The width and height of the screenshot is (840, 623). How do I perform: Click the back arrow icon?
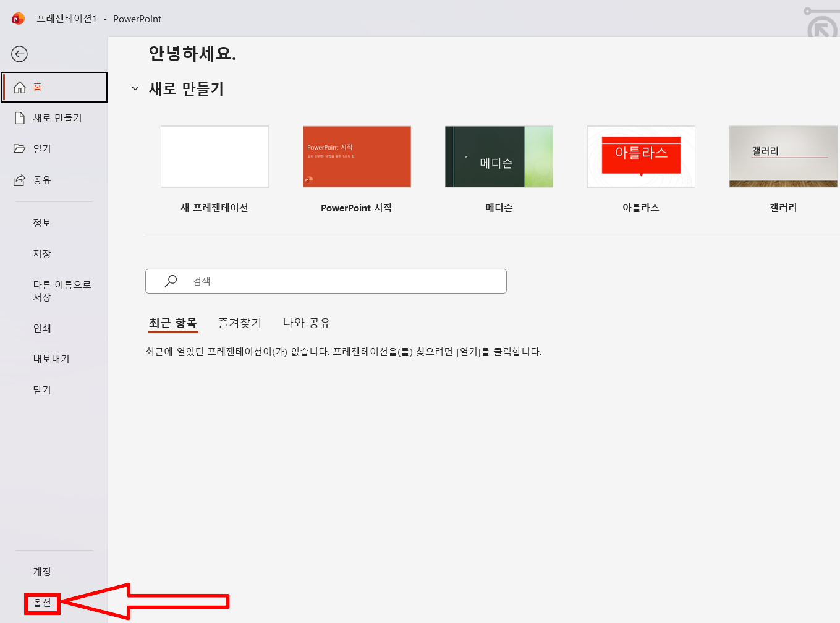pos(20,54)
